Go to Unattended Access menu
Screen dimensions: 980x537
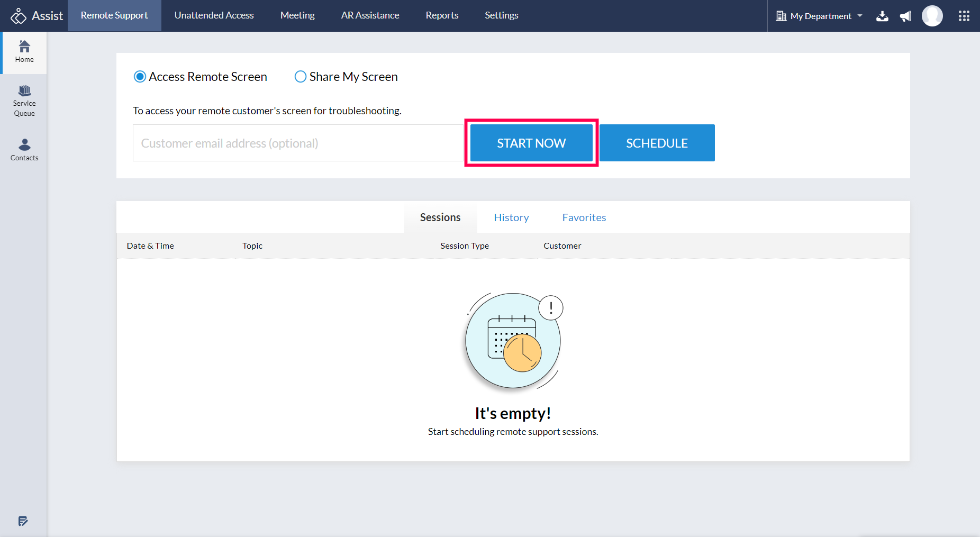point(214,15)
